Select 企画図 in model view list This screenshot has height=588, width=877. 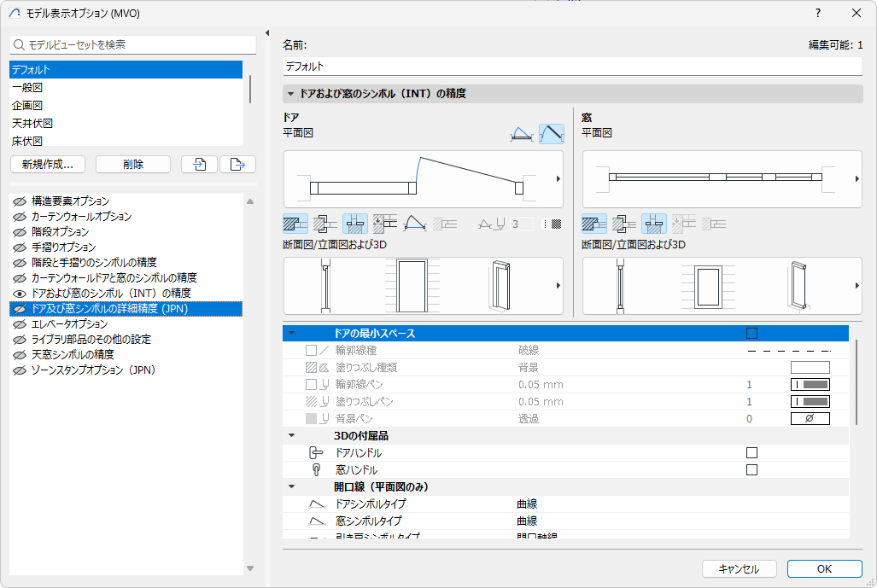[x=126, y=106]
